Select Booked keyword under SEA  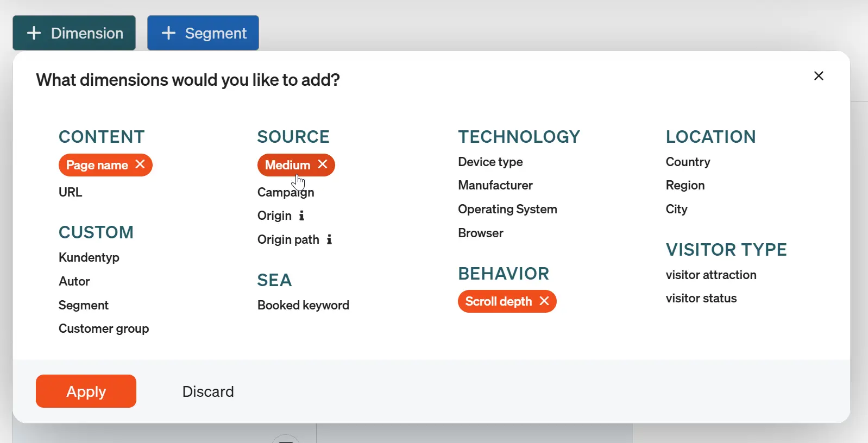pyautogui.click(x=303, y=305)
